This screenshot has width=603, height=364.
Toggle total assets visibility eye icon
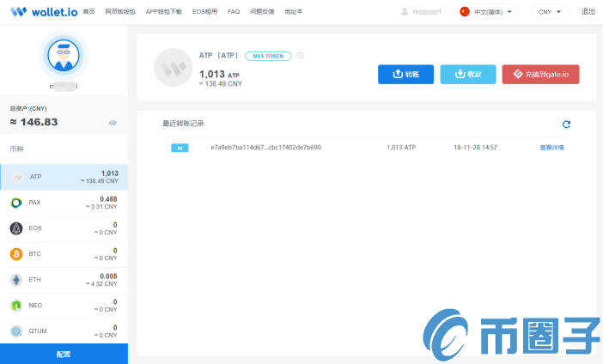click(x=113, y=123)
